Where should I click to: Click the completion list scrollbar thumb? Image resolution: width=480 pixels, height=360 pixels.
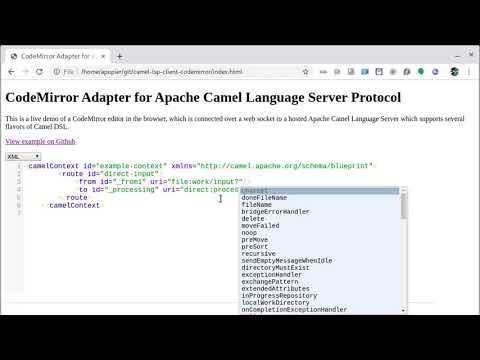coord(403,206)
